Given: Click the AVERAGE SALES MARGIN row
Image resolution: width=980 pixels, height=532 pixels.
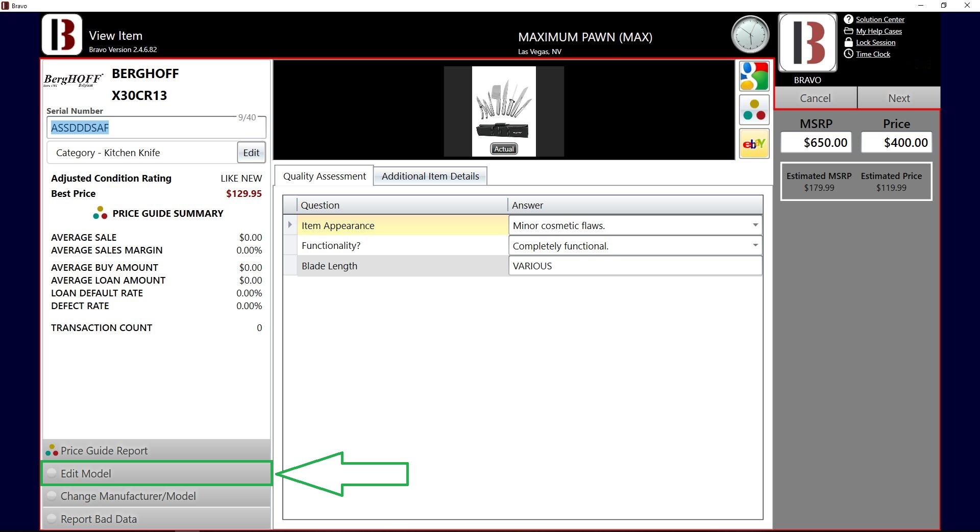Looking at the screenshot, I should (156, 250).
